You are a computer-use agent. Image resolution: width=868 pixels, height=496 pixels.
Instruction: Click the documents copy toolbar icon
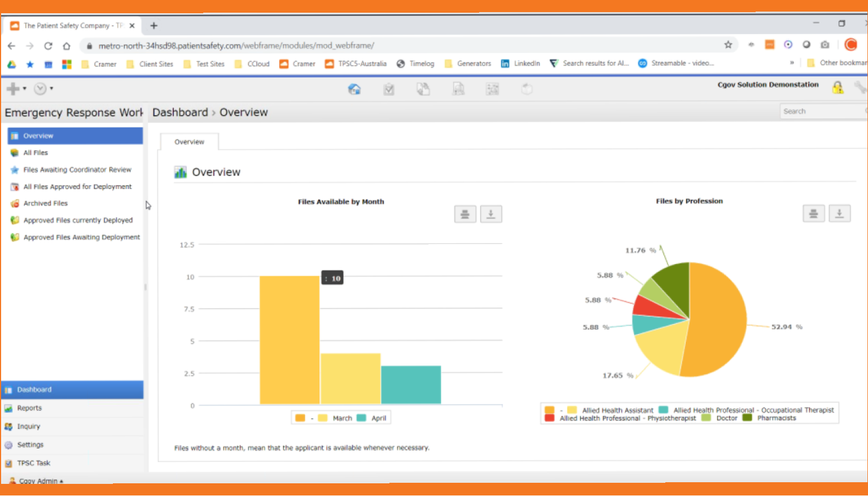[423, 89]
